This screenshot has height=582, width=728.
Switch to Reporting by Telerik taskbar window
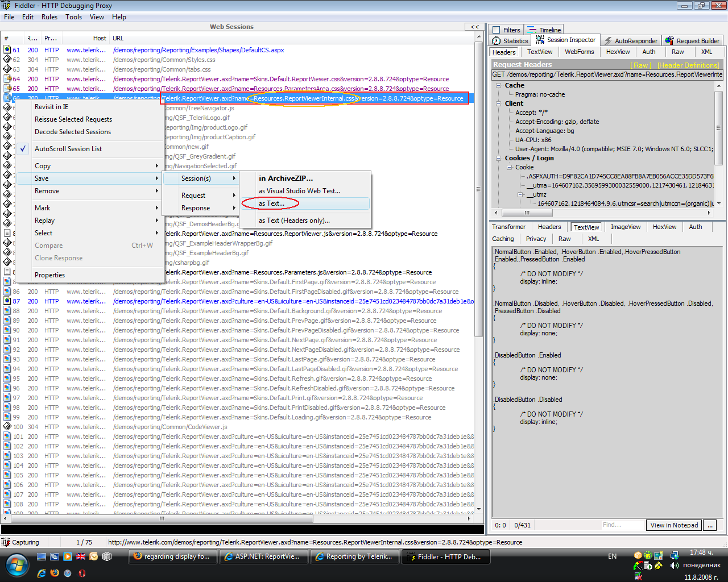(355, 557)
